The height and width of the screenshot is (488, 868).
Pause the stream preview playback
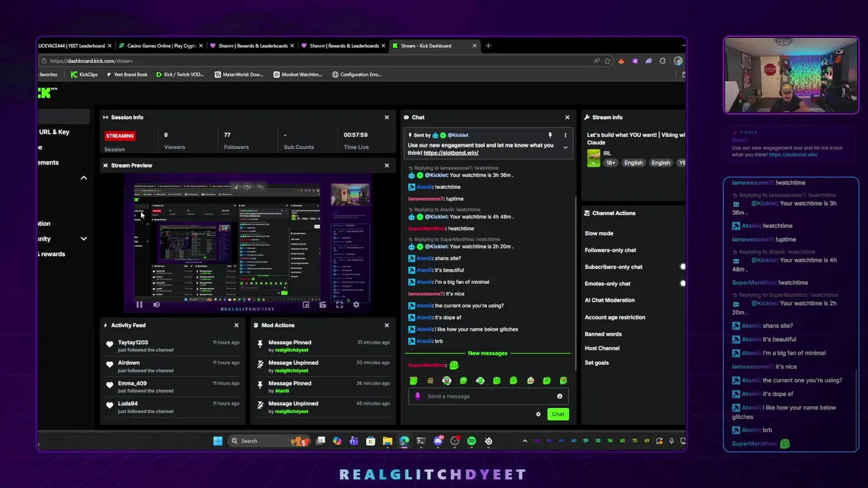[x=140, y=305]
